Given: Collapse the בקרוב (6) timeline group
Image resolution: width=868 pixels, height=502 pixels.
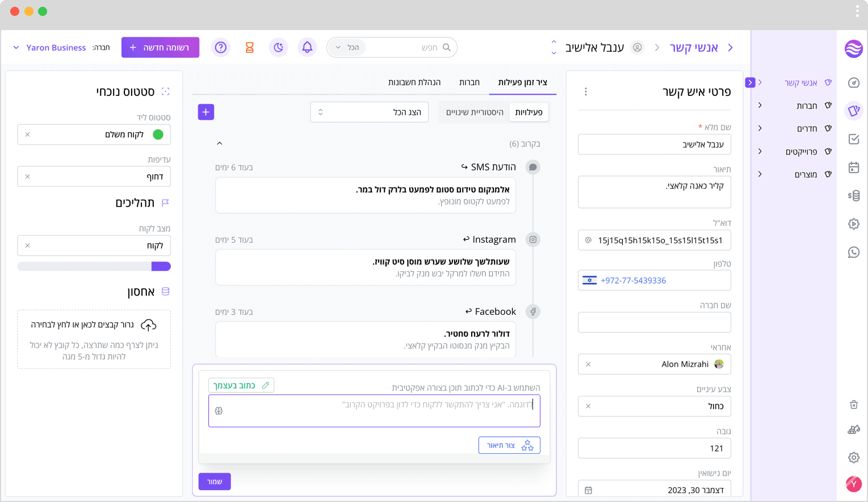Looking at the screenshot, I should point(220,144).
